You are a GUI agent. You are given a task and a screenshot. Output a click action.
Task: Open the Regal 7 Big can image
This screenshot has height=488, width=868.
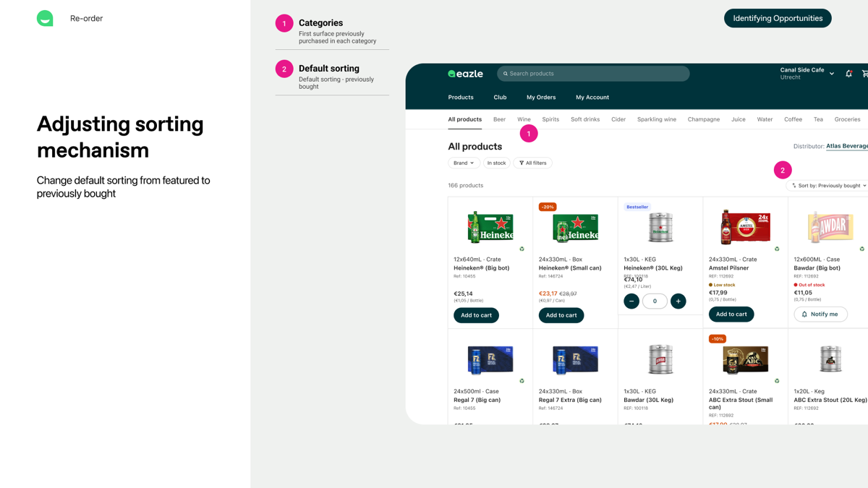coord(490,359)
